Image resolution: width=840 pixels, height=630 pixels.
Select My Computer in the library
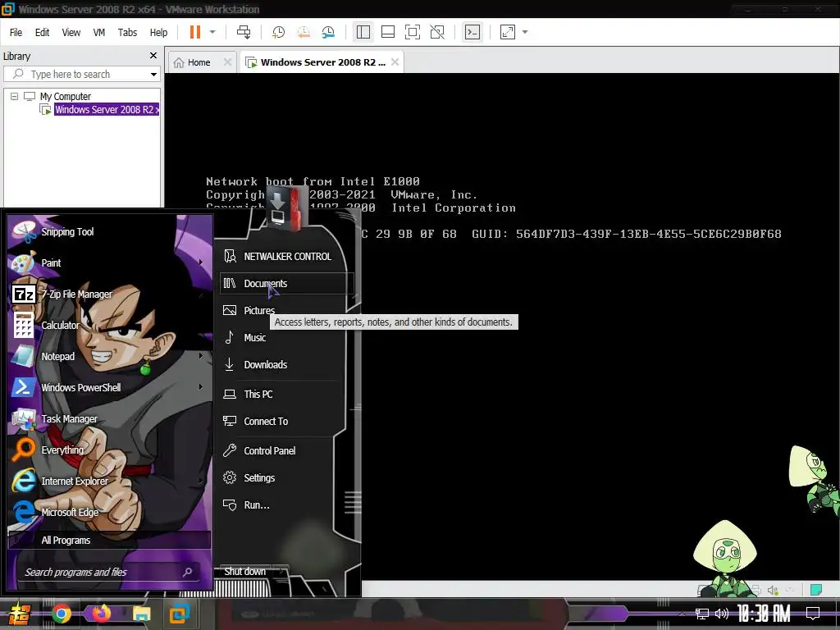tap(66, 97)
